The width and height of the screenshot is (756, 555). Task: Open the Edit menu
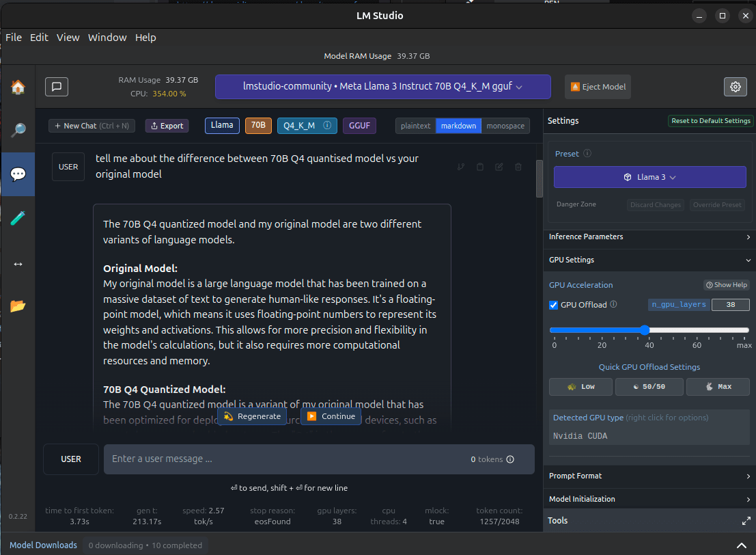(x=39, y=38)
